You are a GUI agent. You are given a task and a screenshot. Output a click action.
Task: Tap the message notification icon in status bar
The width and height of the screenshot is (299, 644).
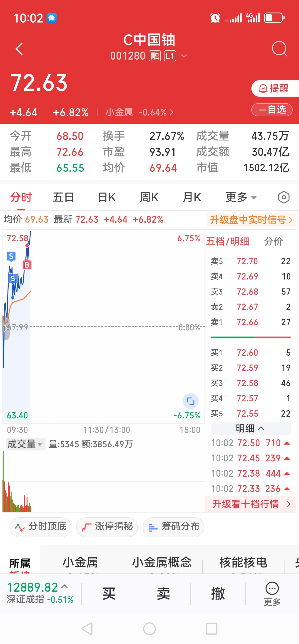click(x=52, y=18)
